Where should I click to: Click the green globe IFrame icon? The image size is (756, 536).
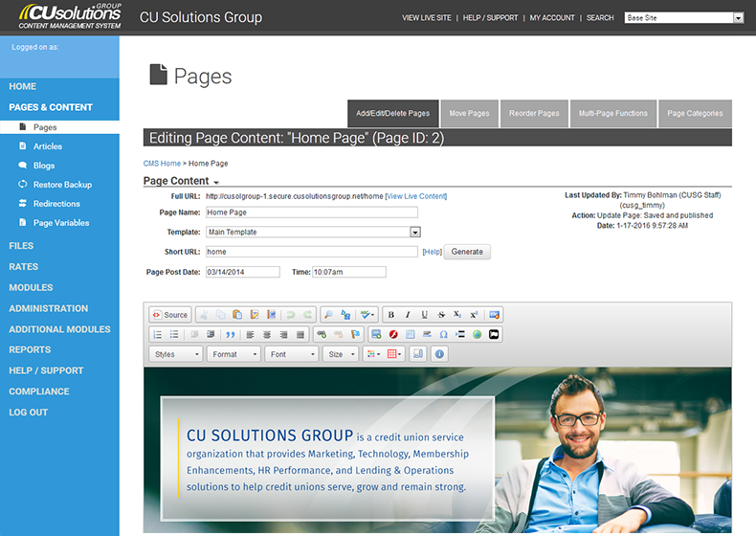(x=477, y=334)
